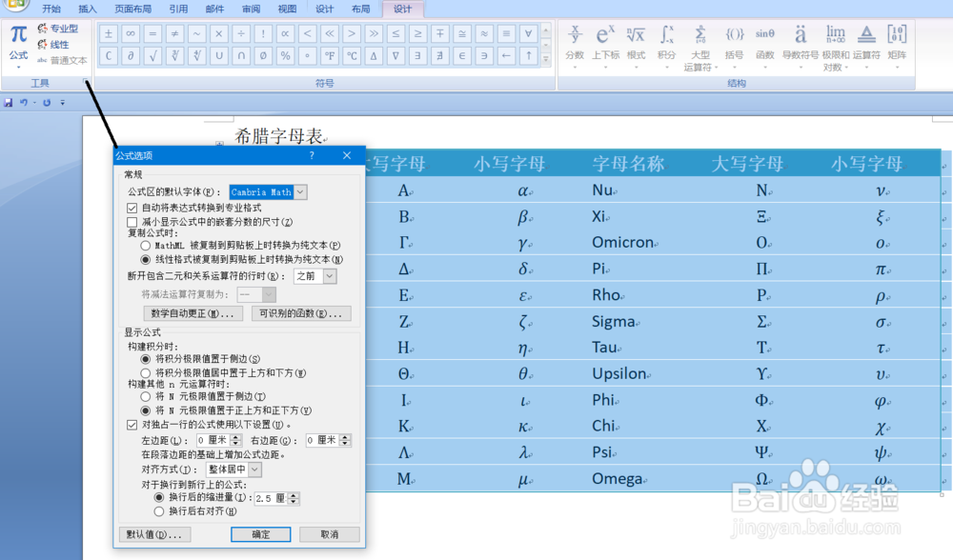The width and height of the screenshot is (953, 560).
Task: Select 换行后的缩进量 radio option
Action: (x=159, y=497)
